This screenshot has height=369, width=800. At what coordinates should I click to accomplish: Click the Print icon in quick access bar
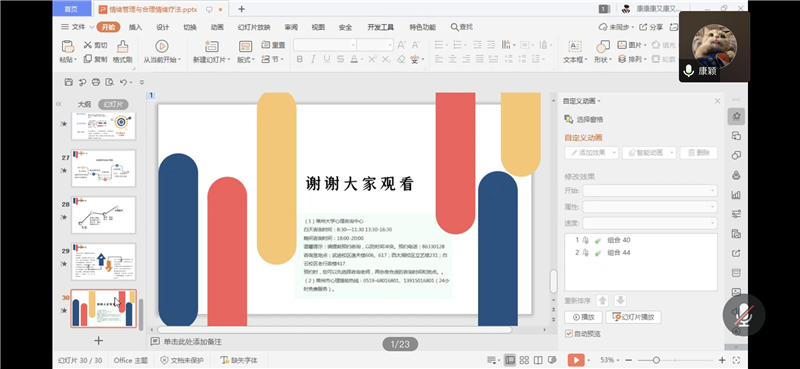96,82
